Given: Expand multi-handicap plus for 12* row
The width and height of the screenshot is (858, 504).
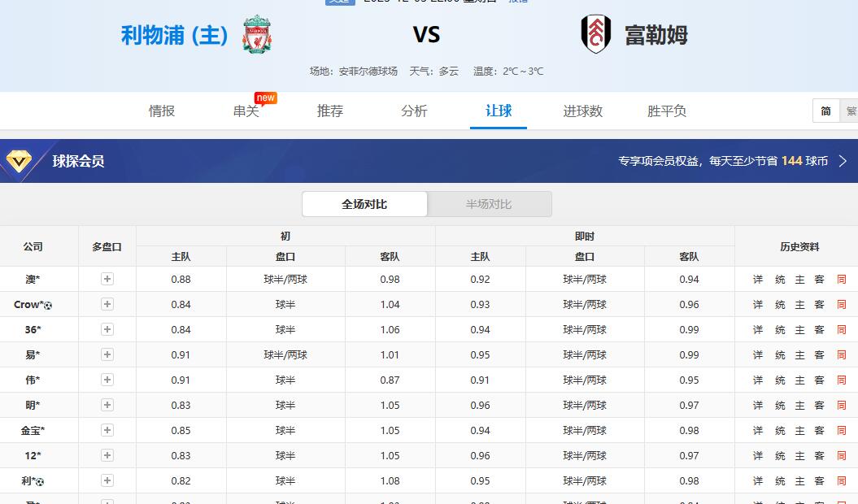Looking at the screenshot, I should pos(107,455).
